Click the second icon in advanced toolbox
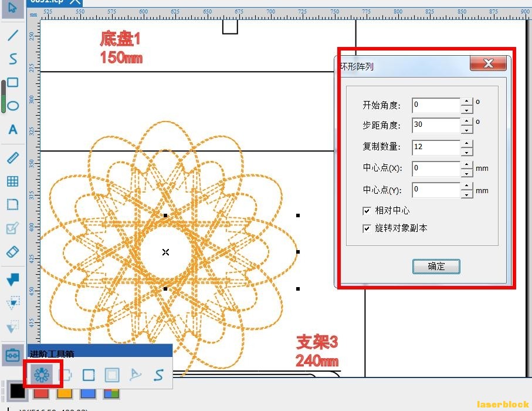 pyautogui.click(x=66, y=375)
